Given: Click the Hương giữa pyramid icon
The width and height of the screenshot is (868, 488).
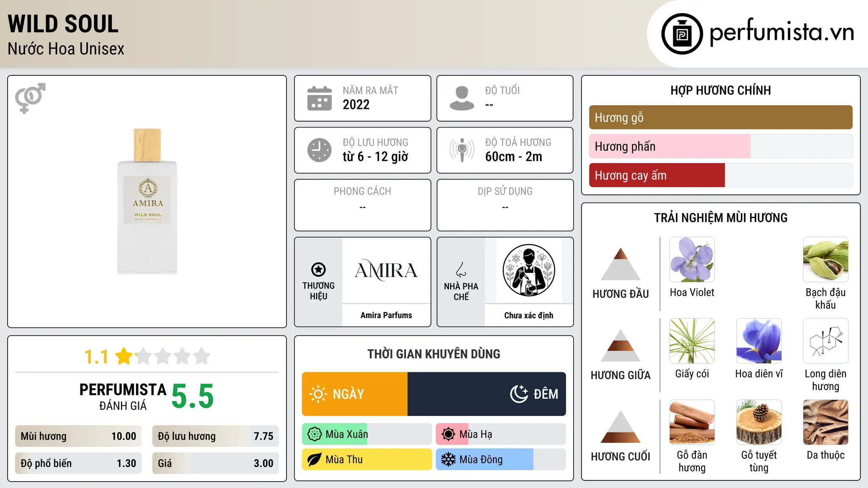Looking at the screenshot, I should [620, 345].
